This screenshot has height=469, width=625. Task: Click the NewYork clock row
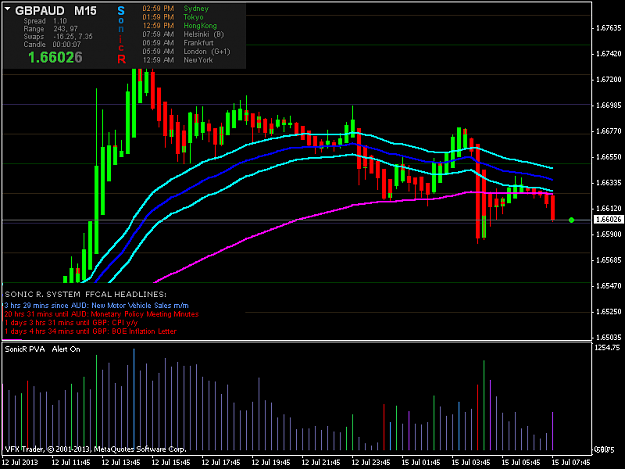tap(177, 60)
